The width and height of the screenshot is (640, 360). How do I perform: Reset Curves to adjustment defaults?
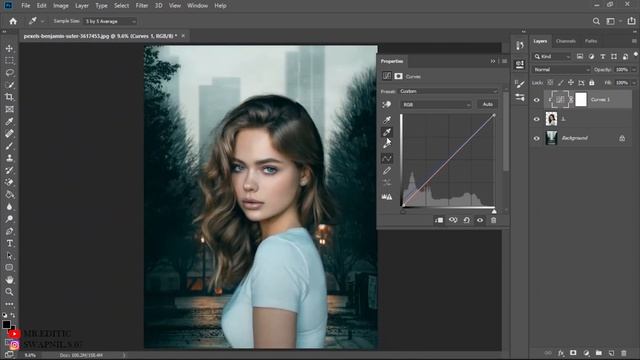pos(467,220)
